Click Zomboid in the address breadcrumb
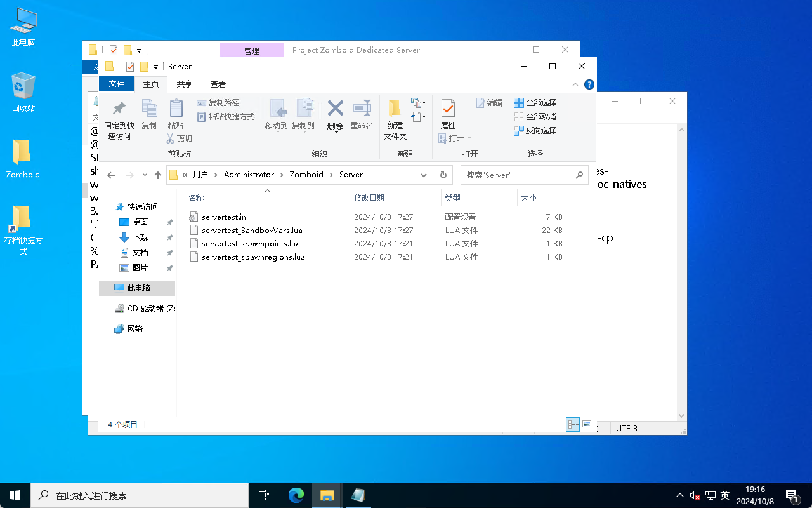The image size is (812, 508). coord(306,175)
